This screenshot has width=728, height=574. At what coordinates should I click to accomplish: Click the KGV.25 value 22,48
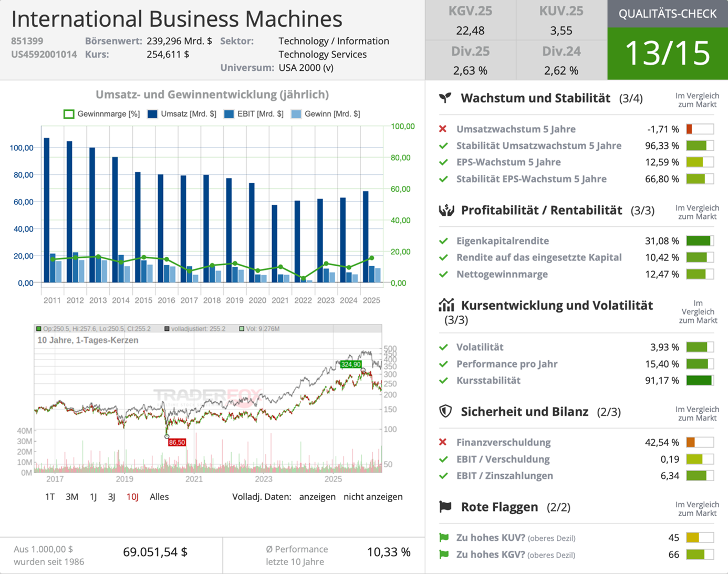470,31
